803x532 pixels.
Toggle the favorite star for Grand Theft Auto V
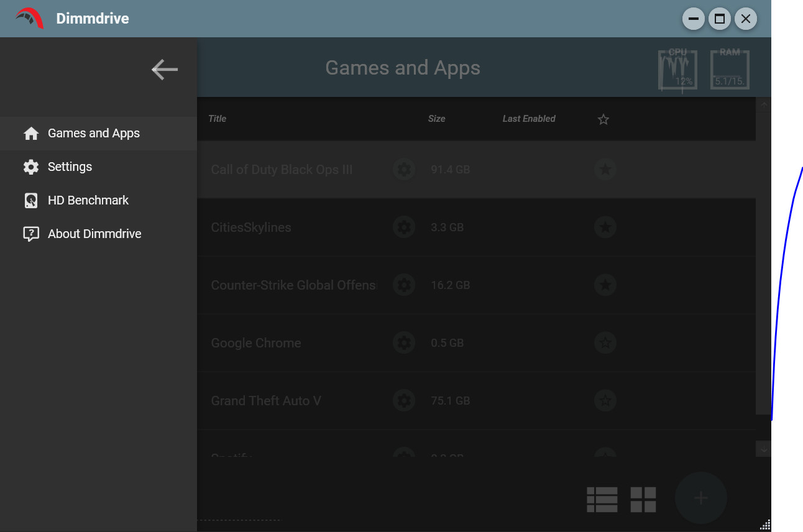tap(605, 400)
